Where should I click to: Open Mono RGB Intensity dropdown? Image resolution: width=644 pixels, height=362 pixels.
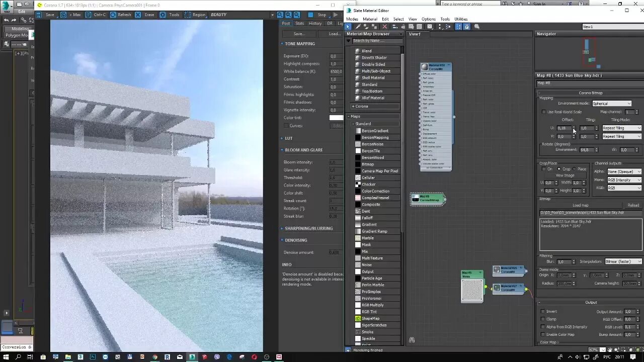pyautogui.click(x=624, y=180)
